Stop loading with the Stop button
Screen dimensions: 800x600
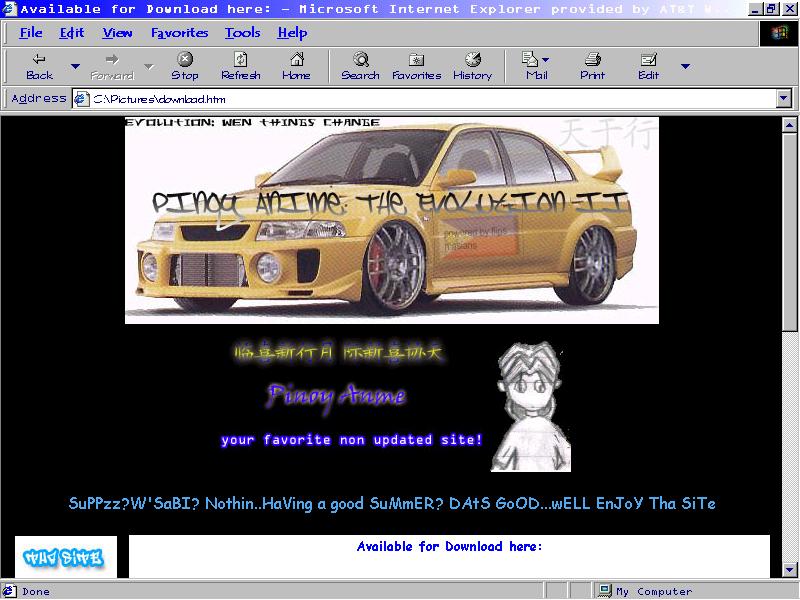coord(185,66)
